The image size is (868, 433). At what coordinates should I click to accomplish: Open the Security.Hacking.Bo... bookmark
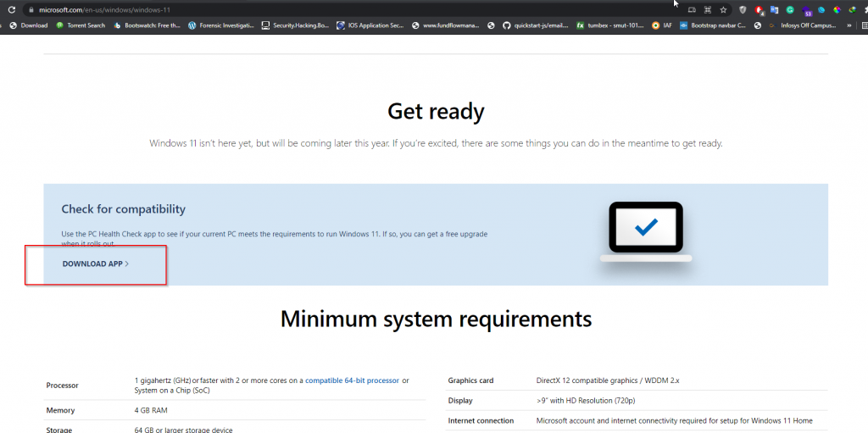tap(295, 25)
